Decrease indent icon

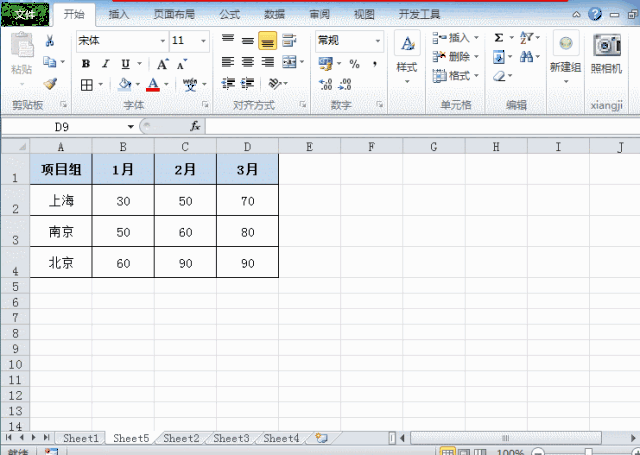[x=228, y=84]
